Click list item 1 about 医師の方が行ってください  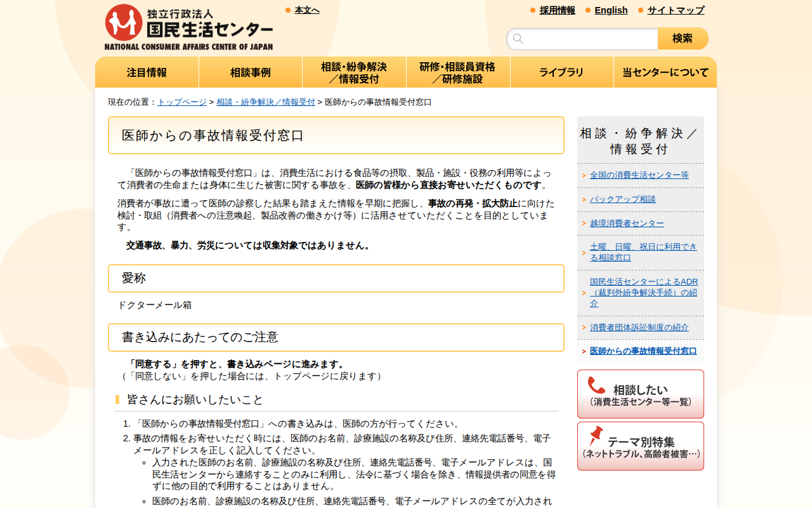(x=298, y=424)
